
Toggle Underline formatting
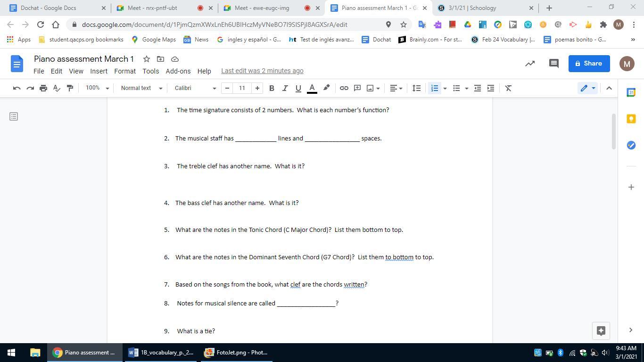pyautogui.click(x=298, y=88)
